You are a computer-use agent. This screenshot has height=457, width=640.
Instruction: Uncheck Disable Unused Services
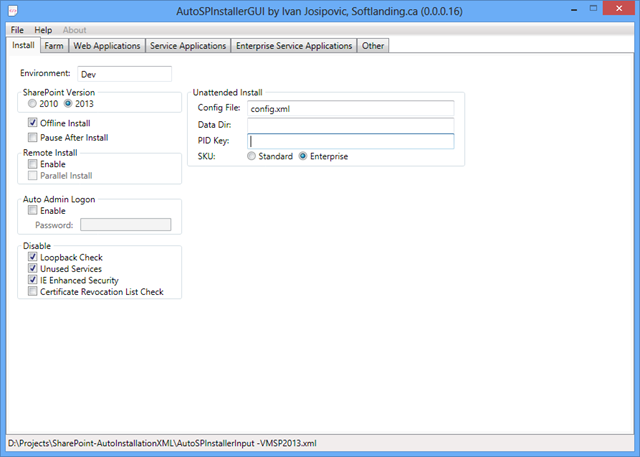coord(32,268)
